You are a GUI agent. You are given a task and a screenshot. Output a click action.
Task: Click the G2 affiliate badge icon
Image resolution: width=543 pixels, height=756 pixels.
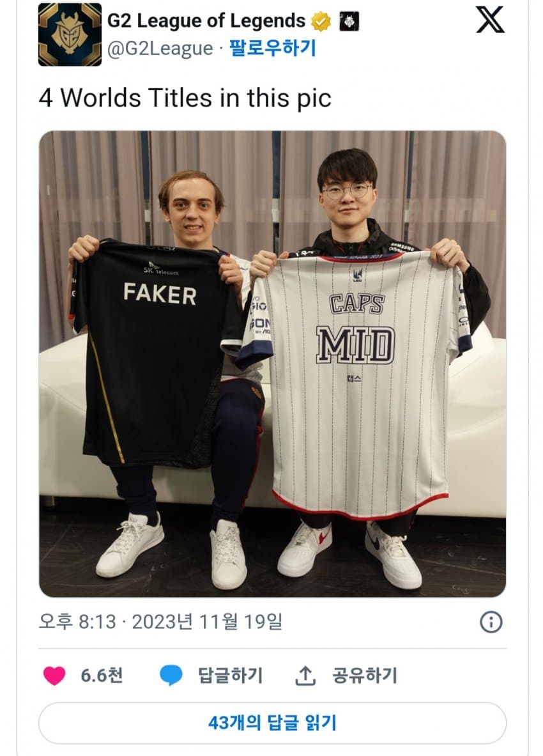(x=349, y=21)
